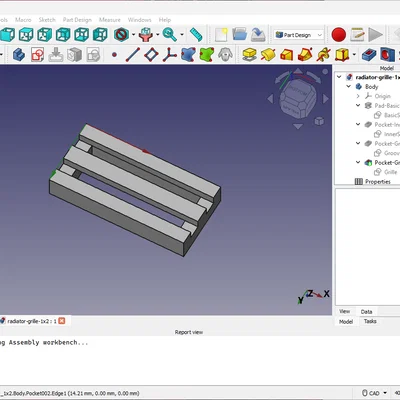
Task: Switch to the Model tab
Action: pos(346,322)
